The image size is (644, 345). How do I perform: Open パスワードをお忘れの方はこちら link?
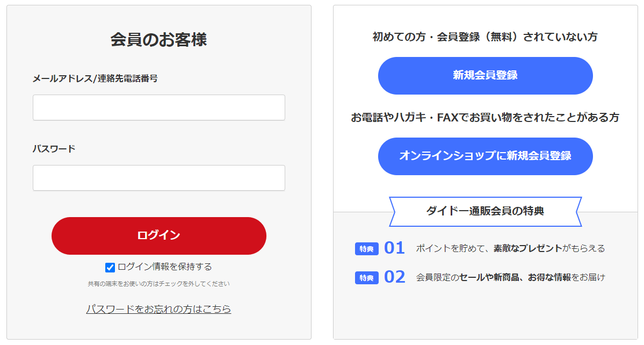[x=158, y=309]
